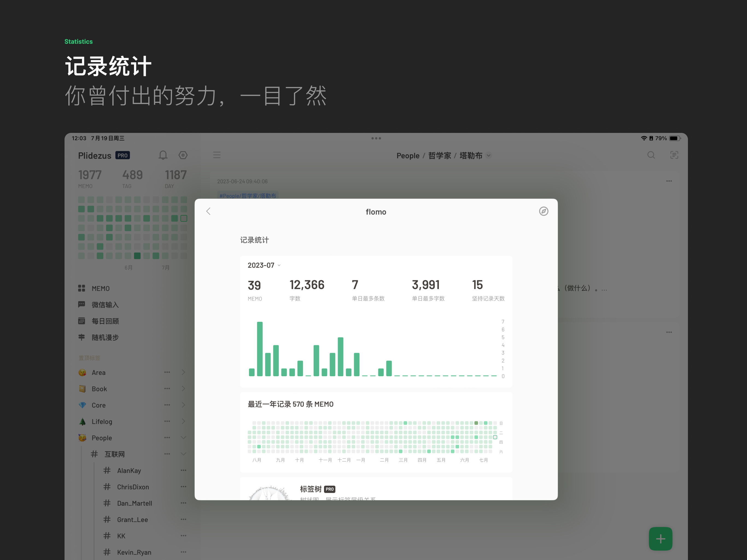Select MEMO in the sidebar

click(x=81, y=288)
